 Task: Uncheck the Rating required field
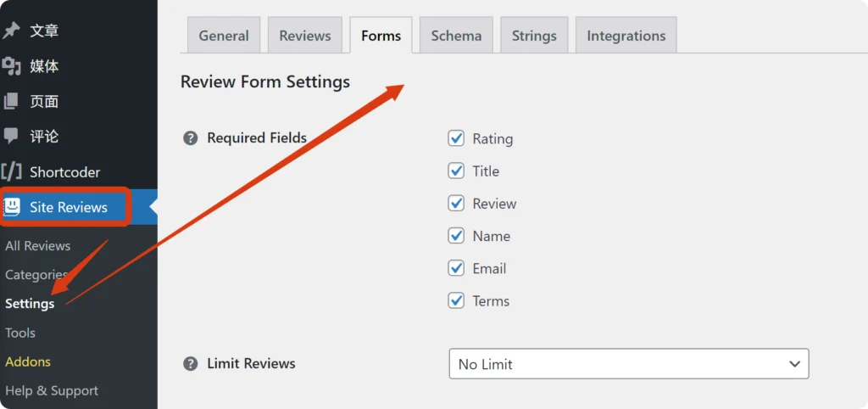pos(457,138)
